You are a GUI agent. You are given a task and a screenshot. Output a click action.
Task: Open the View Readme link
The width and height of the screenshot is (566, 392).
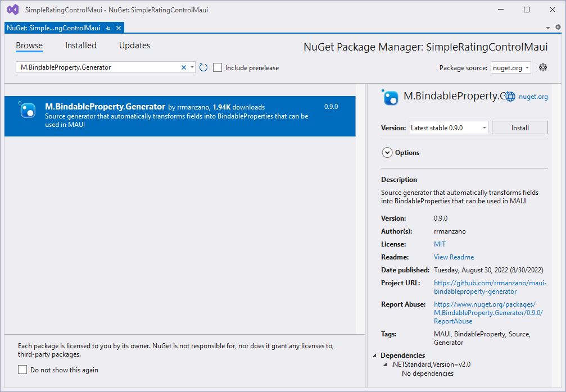pos(454,257)
